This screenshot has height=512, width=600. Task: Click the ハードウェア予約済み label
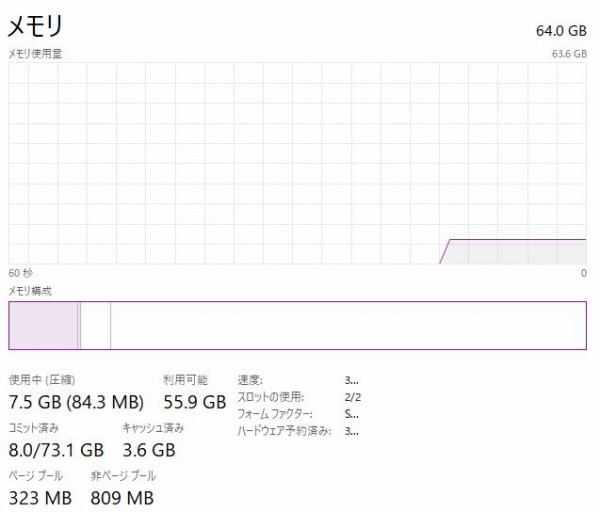pos(283,431)
